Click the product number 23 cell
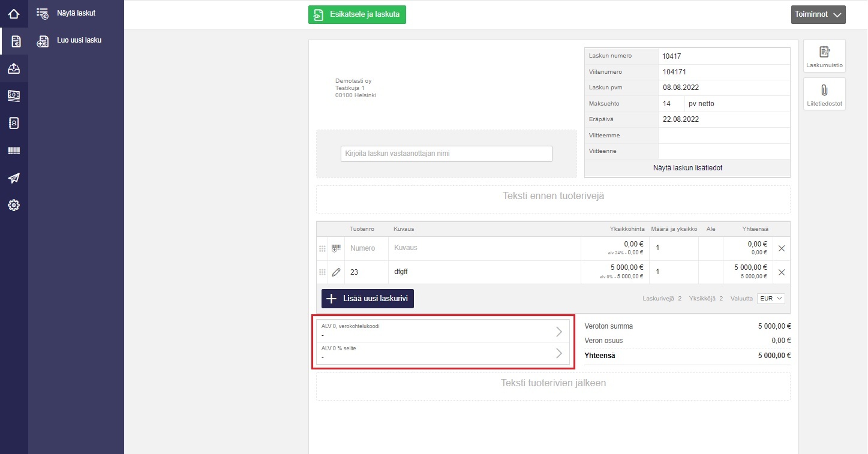Image resolution: width=868 pixels, height=454 pixels. pyautogui.click(x=367, y=272)
